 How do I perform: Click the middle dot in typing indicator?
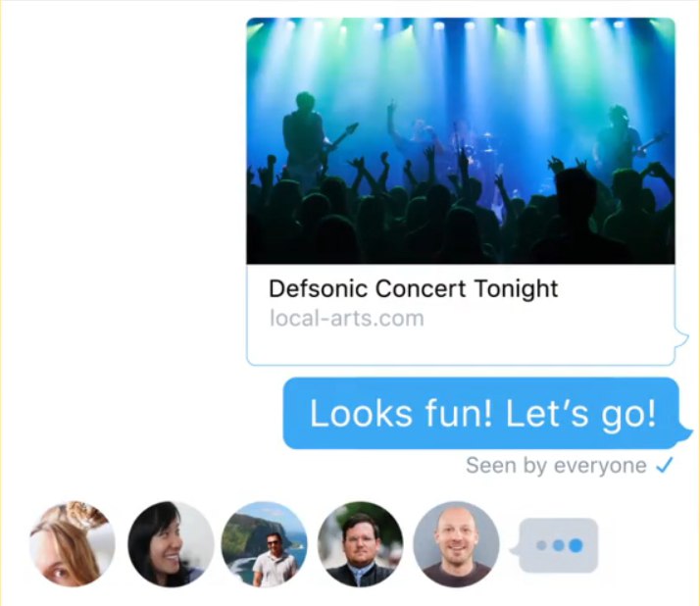click(558, 545)
